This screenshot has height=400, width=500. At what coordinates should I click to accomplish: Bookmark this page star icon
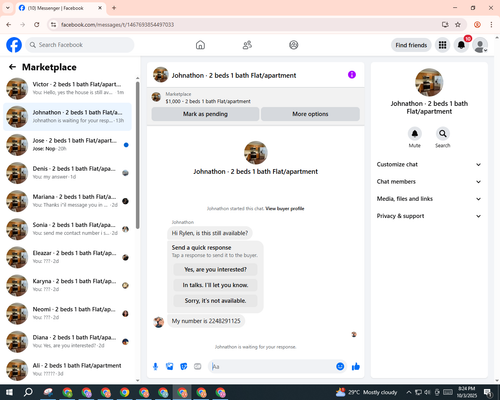point(458,25)
